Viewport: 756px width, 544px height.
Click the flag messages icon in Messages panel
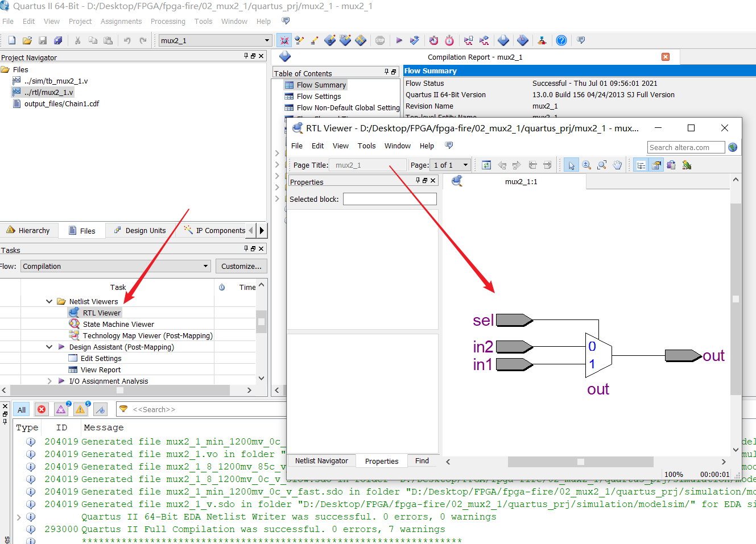click(101, 409)
